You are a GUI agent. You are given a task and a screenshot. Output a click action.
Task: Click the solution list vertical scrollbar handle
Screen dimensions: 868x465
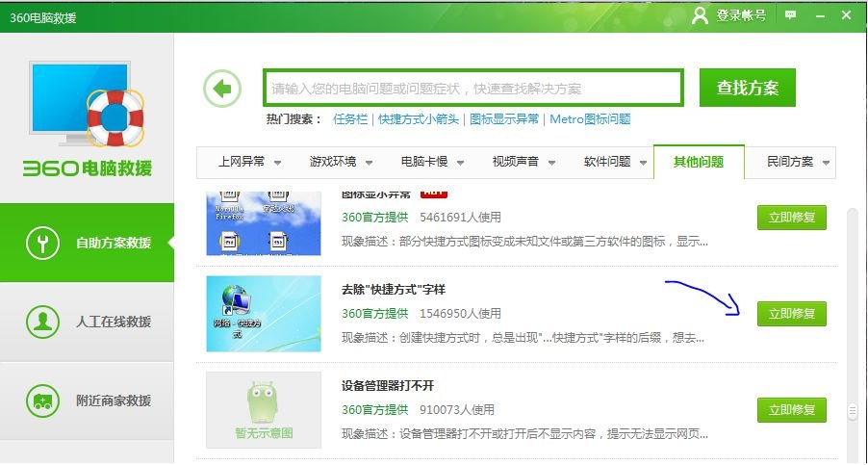pos(853,411)
